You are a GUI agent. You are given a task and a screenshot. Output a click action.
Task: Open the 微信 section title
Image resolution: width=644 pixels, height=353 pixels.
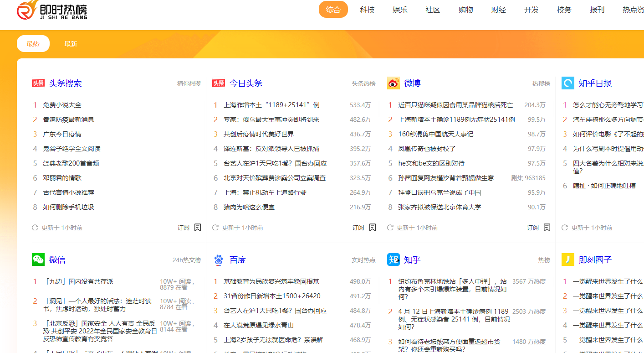pos(57,260)
